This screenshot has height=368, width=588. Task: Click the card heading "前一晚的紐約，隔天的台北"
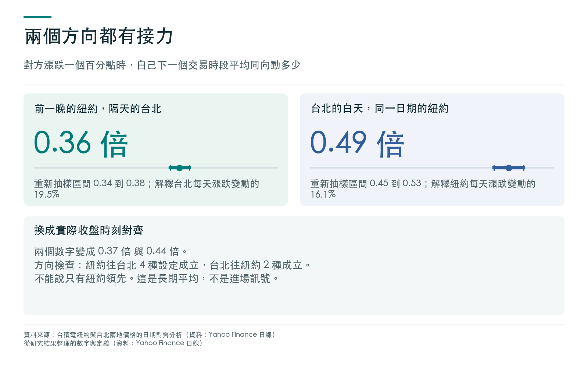pos(98,109)
